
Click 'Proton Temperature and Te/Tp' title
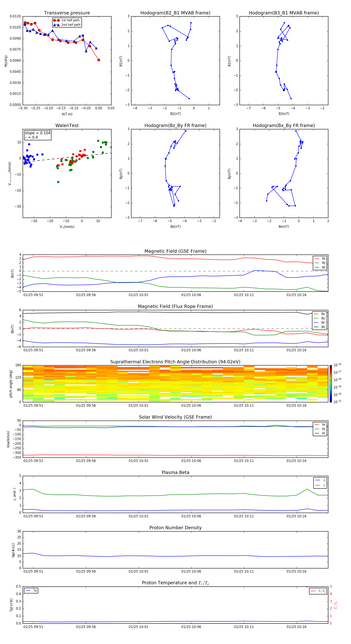tap(175, 583)
